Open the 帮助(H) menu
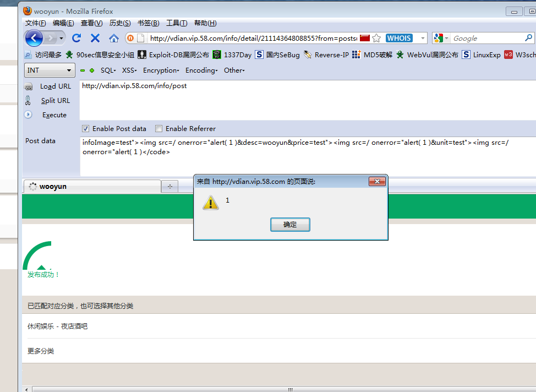Viewport: 536px width, 392px height. pyautogui.click(x=205, y=23)
